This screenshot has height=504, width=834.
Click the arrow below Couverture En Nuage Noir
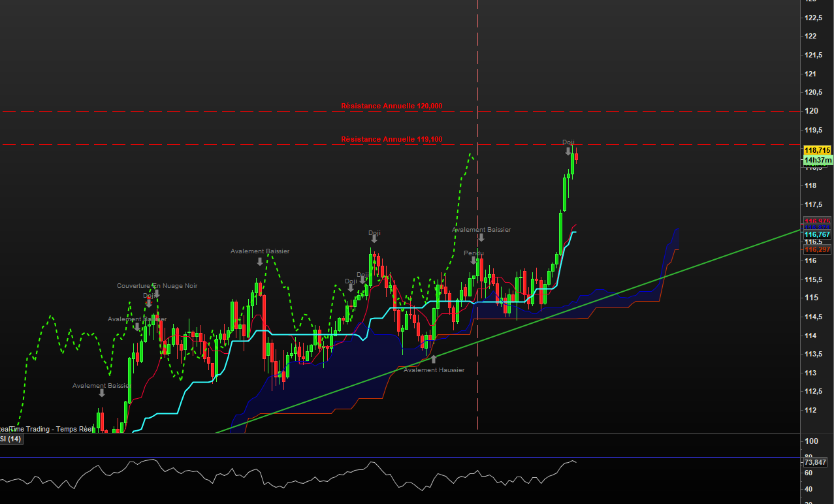point(157,294)
